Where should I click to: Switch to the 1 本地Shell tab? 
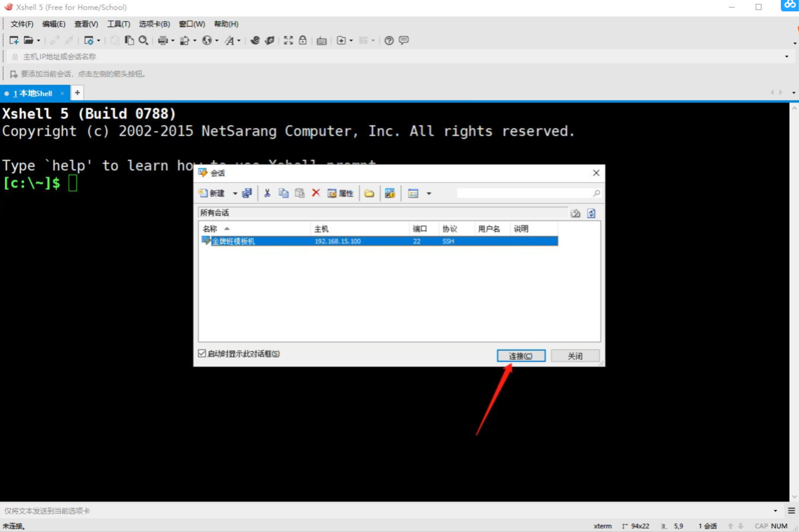33,93
